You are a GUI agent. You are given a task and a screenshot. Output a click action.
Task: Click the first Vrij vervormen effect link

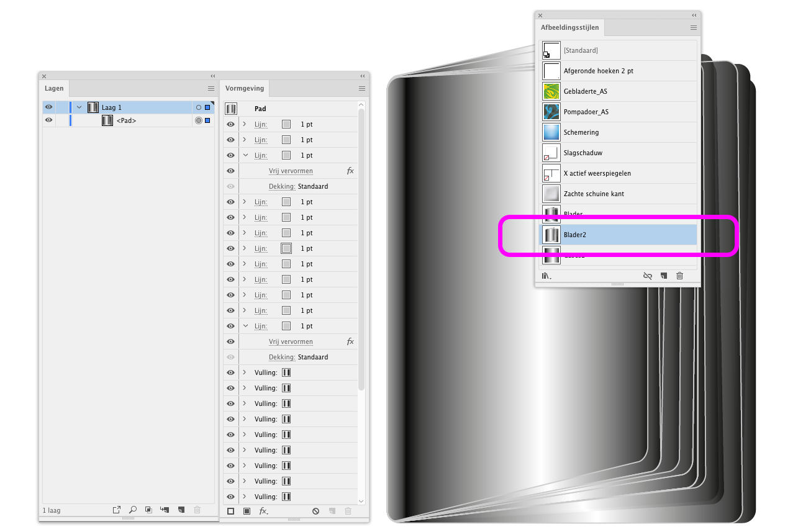pyautogui.click(x=291, y=171)
